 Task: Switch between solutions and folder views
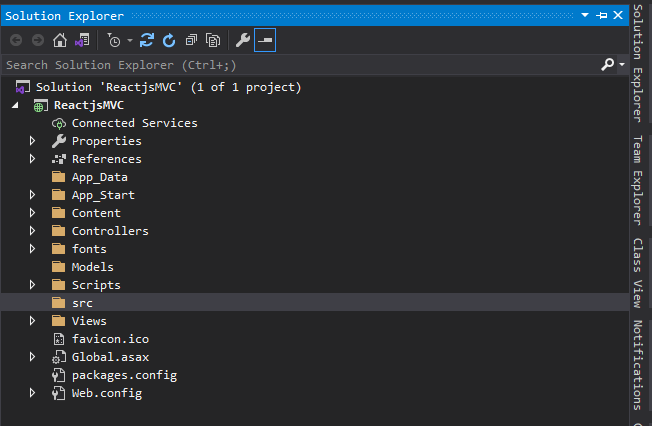coord(82,40)
